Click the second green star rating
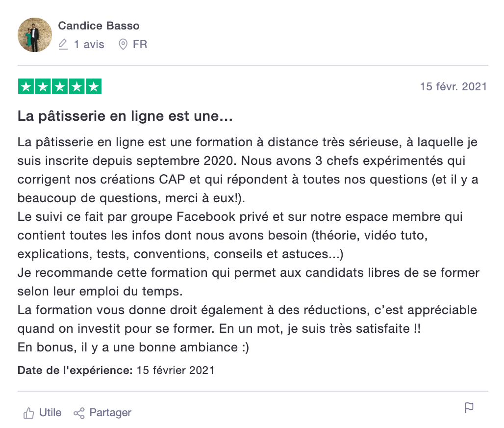 43,86
